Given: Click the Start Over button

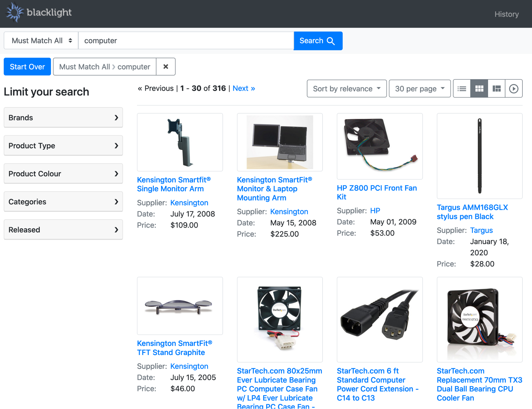Looking at the screenshot, I should (x=27, y=67).
